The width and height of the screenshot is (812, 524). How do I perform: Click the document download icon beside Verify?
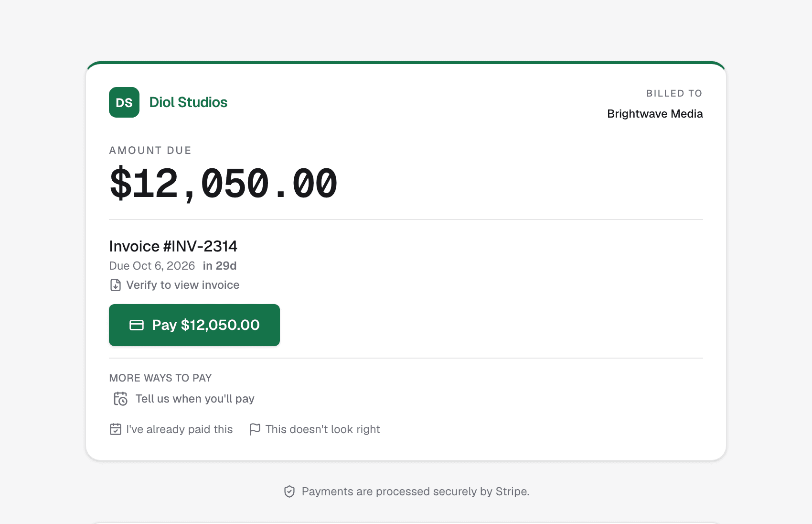[x=116, y=285]
